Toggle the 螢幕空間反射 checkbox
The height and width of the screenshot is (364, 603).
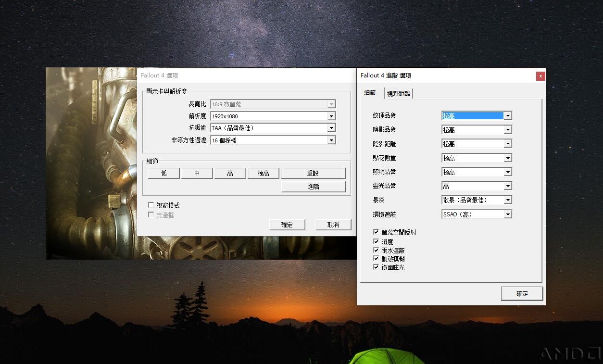coord(376,232)
